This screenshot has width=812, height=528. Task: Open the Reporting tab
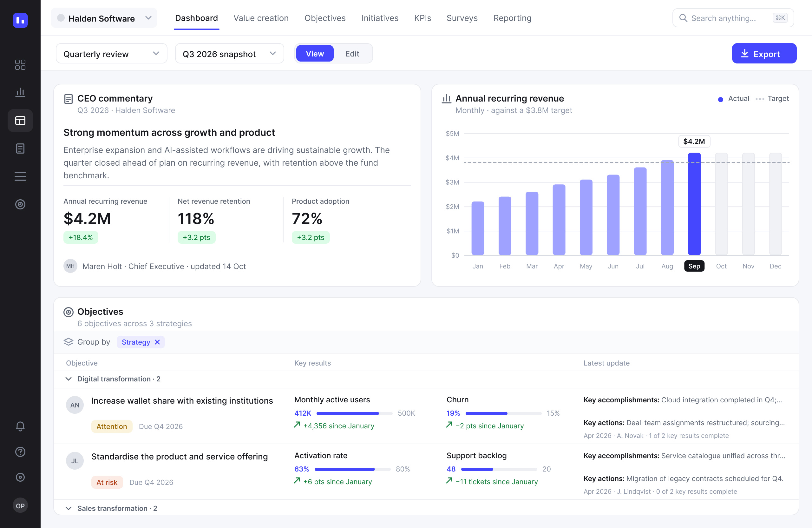point(512,18)
